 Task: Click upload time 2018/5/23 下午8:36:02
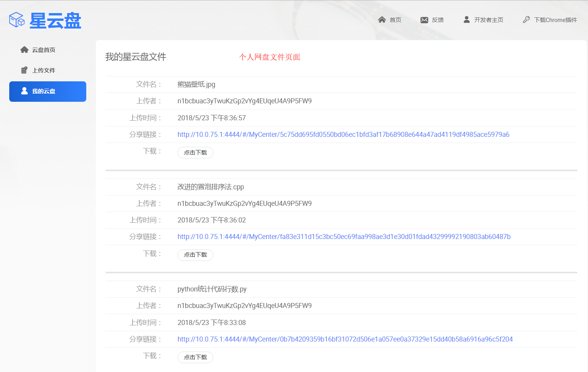point(211,220)
